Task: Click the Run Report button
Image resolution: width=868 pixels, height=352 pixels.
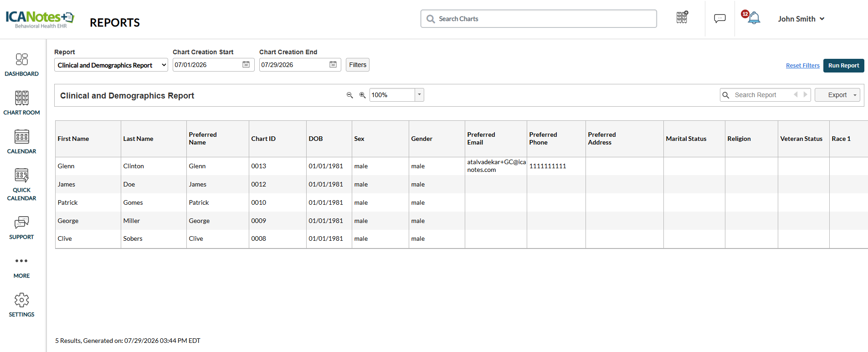Action: [x=844, y=66]
